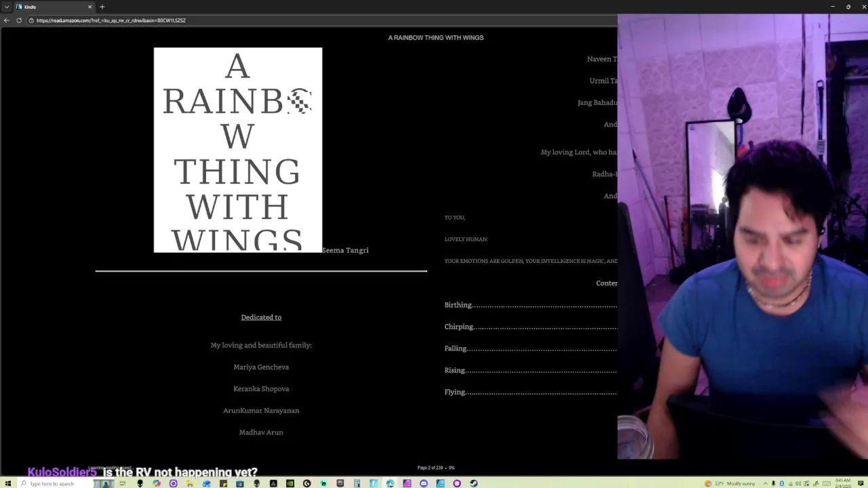The width and height of the screenshot is (868, 488).
Task: Select the name ArunKumar Narayanan
Action: (x=261, y=410)
